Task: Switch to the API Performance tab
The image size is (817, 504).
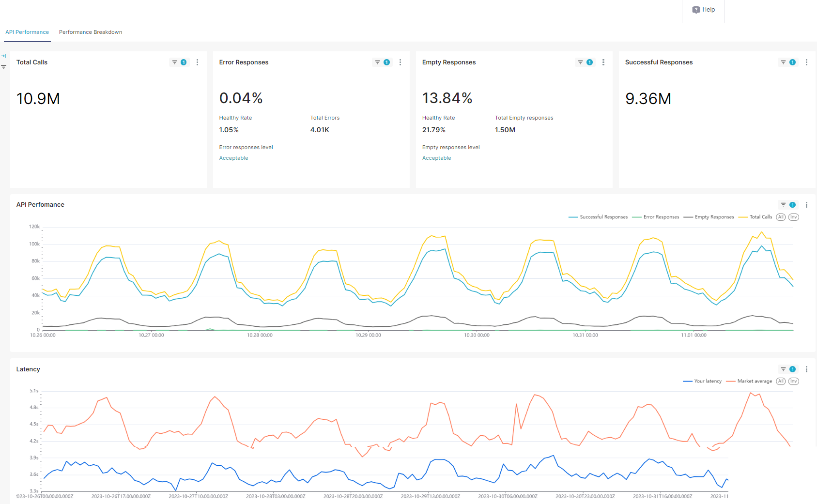Action: 27,32
